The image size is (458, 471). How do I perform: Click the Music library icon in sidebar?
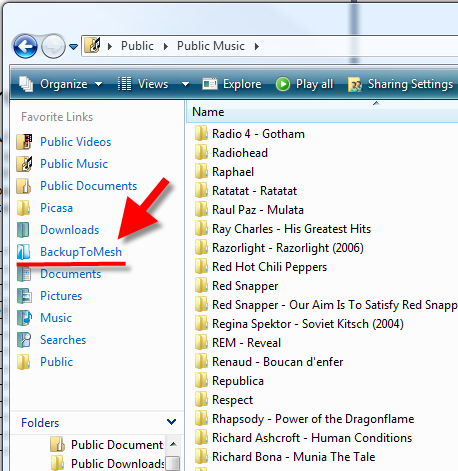point(24,318)
